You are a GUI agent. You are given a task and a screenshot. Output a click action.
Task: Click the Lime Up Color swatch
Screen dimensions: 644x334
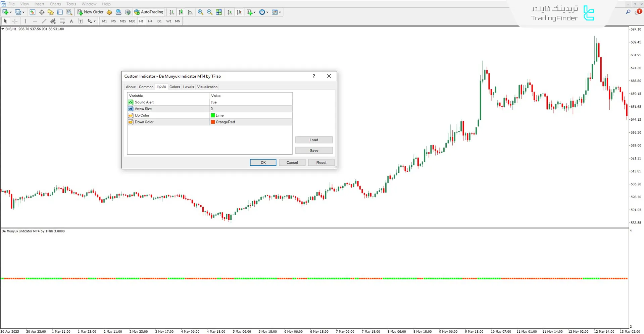point(213,115)
